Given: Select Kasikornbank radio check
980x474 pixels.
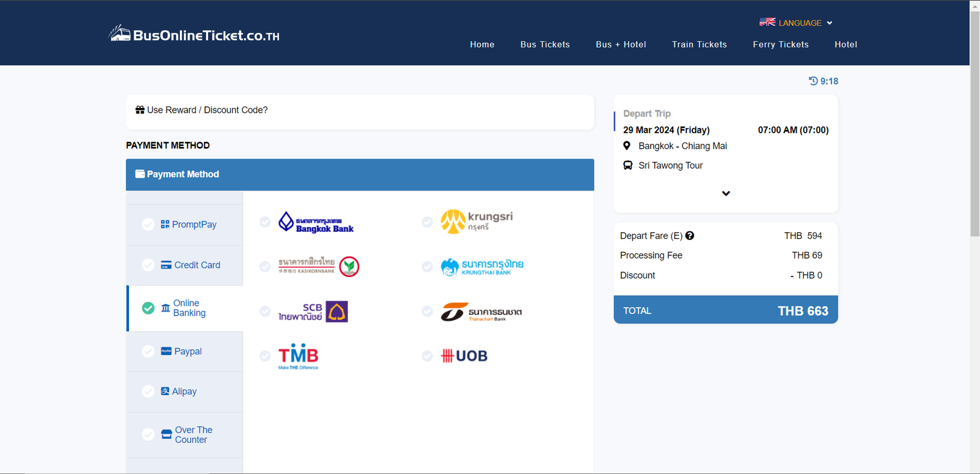Looking at the screenshot, I should (265, 267).
